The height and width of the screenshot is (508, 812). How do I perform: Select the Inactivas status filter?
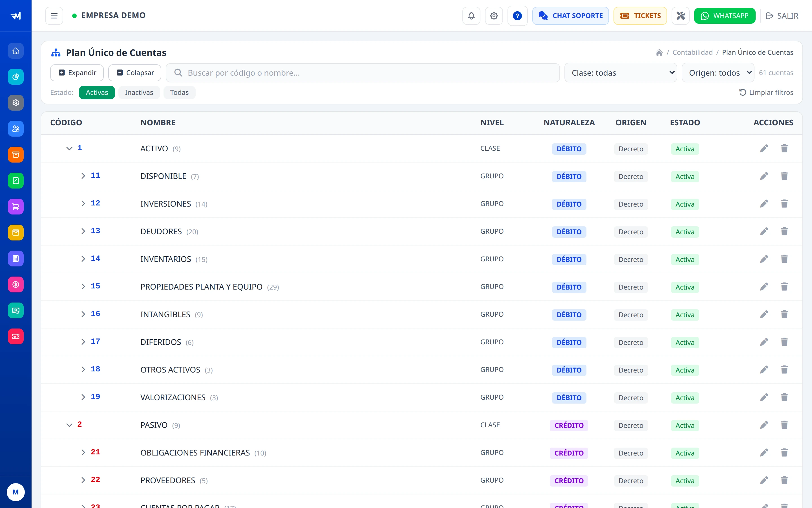pyautogui.click(x=139, y=92)
